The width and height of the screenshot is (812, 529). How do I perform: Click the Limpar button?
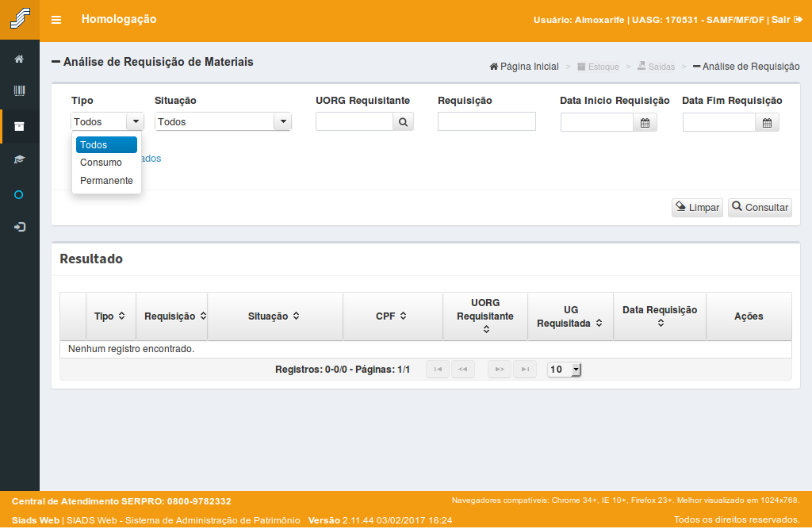(697, 207)
